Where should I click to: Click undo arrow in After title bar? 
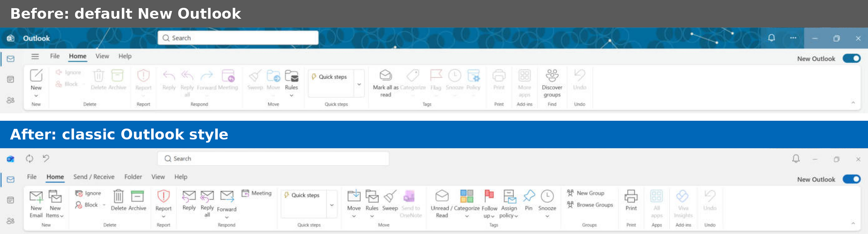(46, 158)
